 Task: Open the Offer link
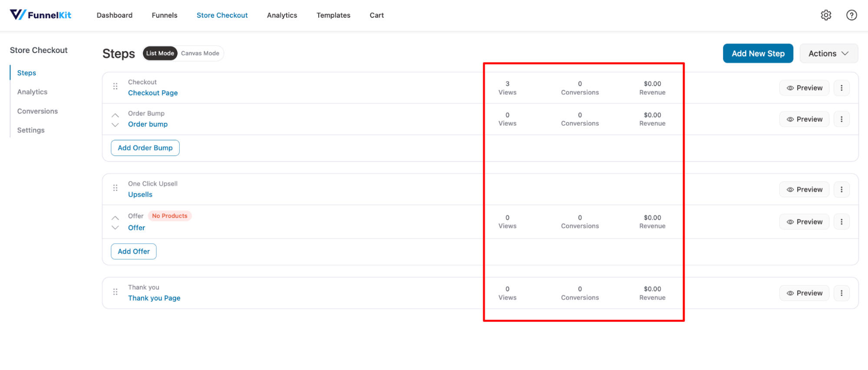[136, 228]
